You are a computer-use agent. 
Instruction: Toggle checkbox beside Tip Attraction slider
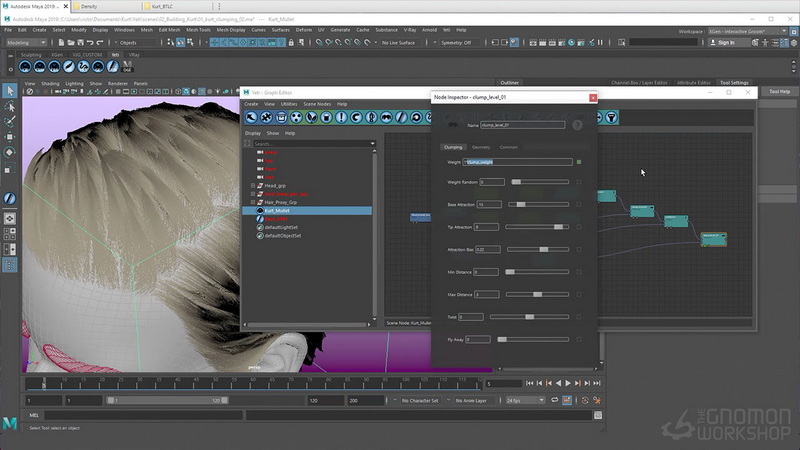click(579, 227)
